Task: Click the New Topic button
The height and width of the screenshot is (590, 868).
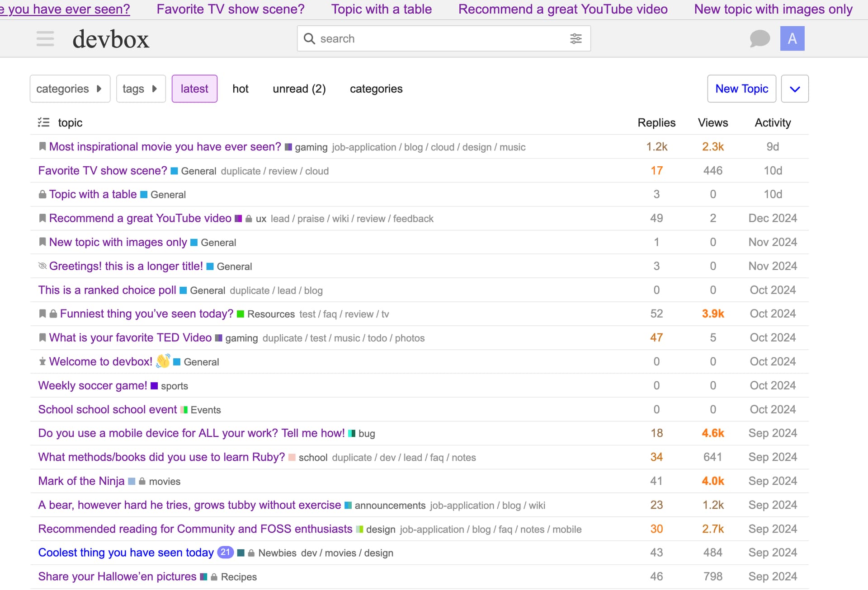Action: 741,89
